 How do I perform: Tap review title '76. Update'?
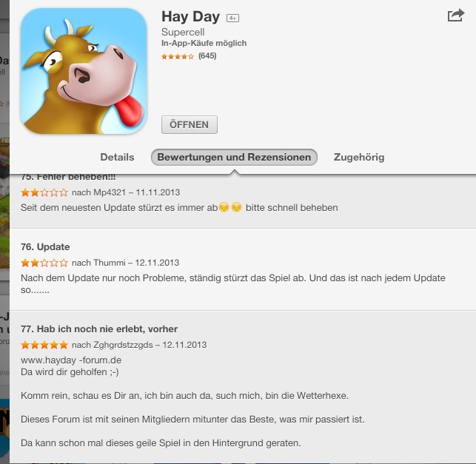coord(45,246)
